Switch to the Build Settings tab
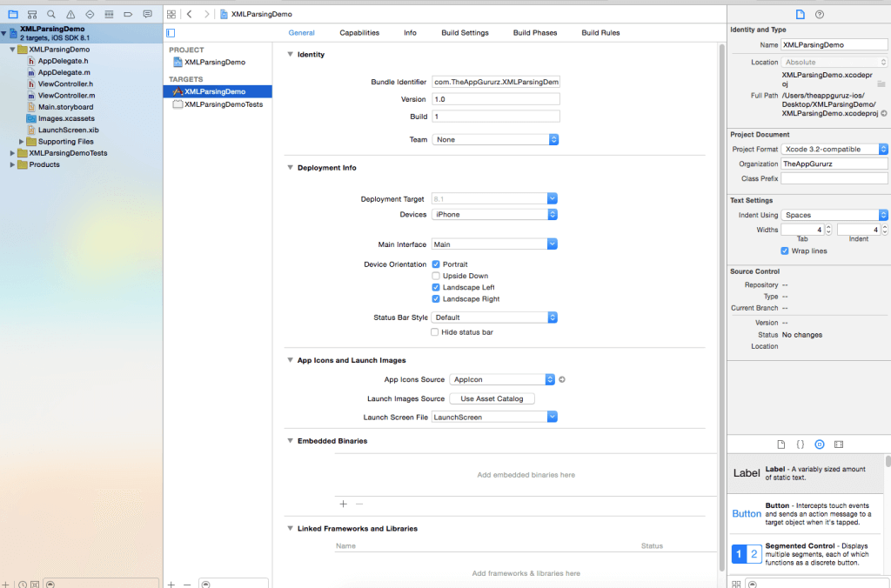Screen dimensions: 891x588 [465, 33]
